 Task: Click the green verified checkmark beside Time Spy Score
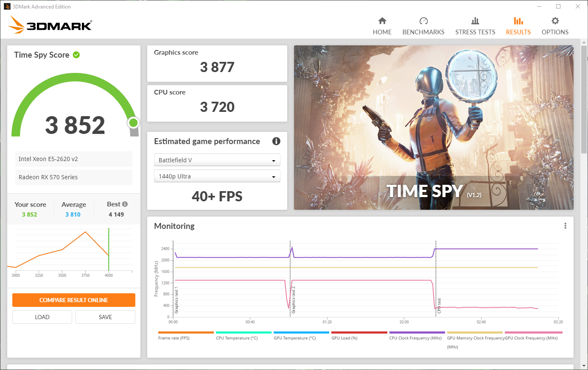pos(76,54)
